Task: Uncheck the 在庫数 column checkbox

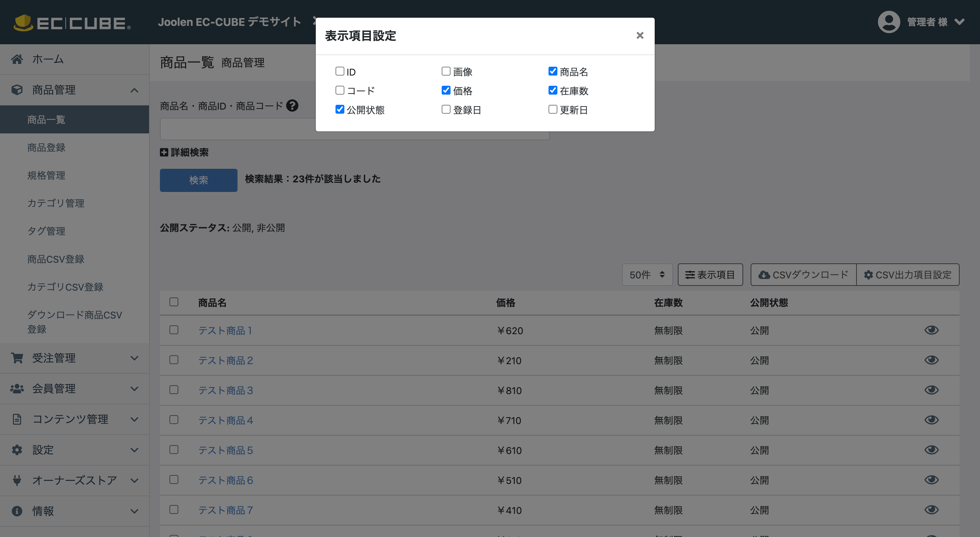Action: 553,90
